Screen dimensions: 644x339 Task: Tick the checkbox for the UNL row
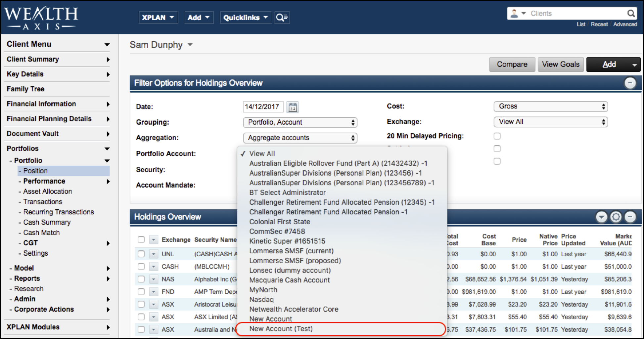click(141, 254)
